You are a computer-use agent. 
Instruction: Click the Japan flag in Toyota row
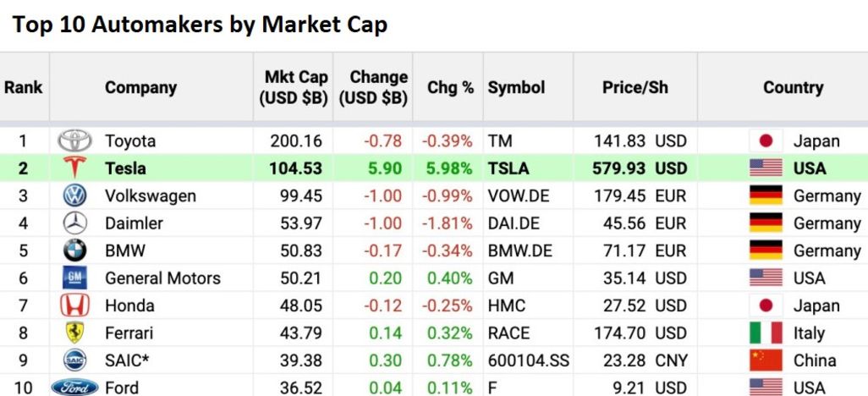pos(766,140)
